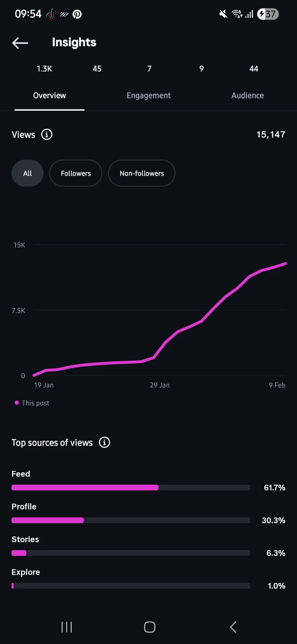Viewport: 297px width, 644px height.
Task: Tap the 1.3K stat at top
Action: click(44, 69)
